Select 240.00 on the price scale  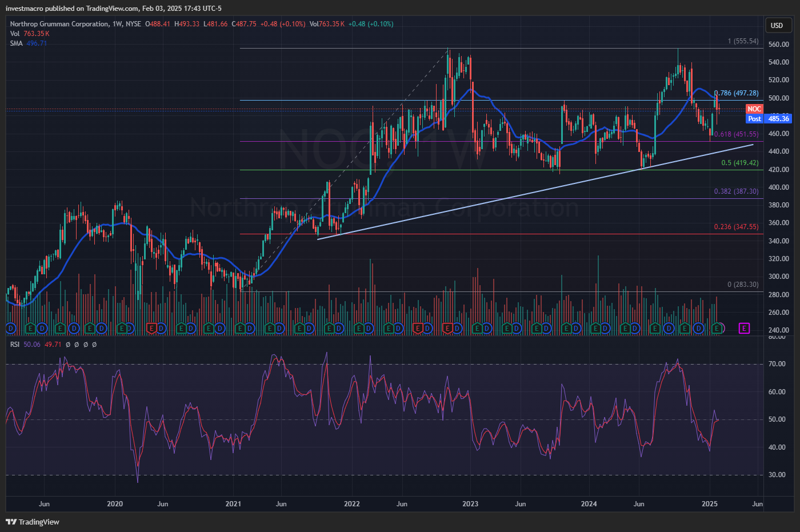[779, 330]
